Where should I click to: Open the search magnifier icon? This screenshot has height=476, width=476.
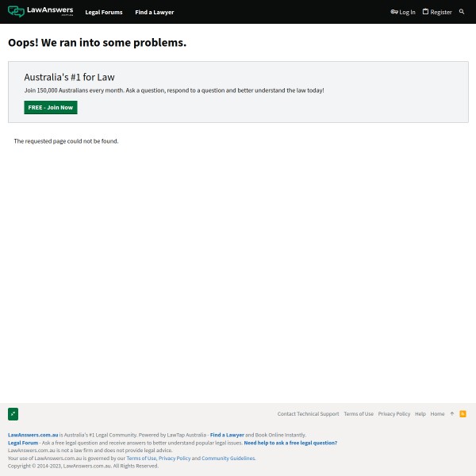pyautogui.click(x=462, y=12)
